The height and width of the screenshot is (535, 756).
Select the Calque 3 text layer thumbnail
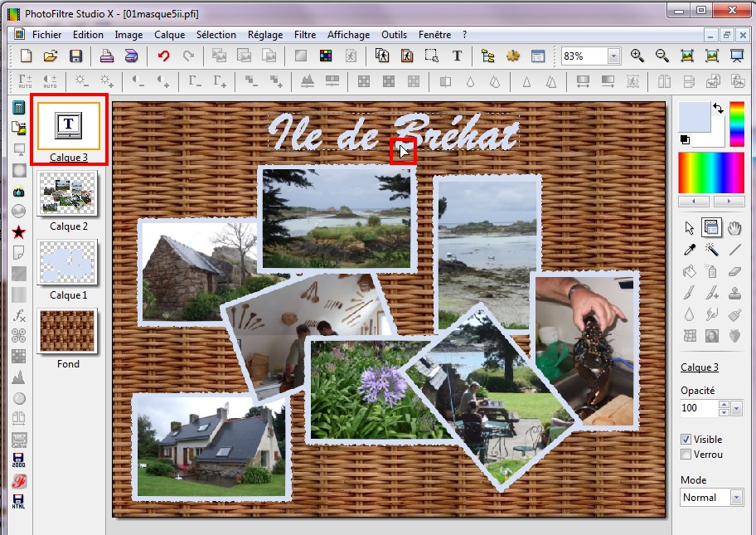[x=69, y=126]
